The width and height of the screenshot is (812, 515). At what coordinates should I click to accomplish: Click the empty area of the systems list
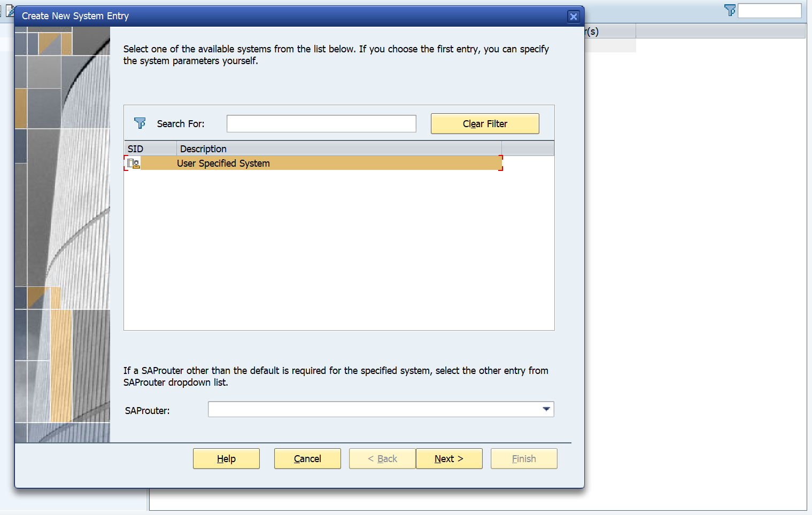pyautogui.click(x=339, y=251)
